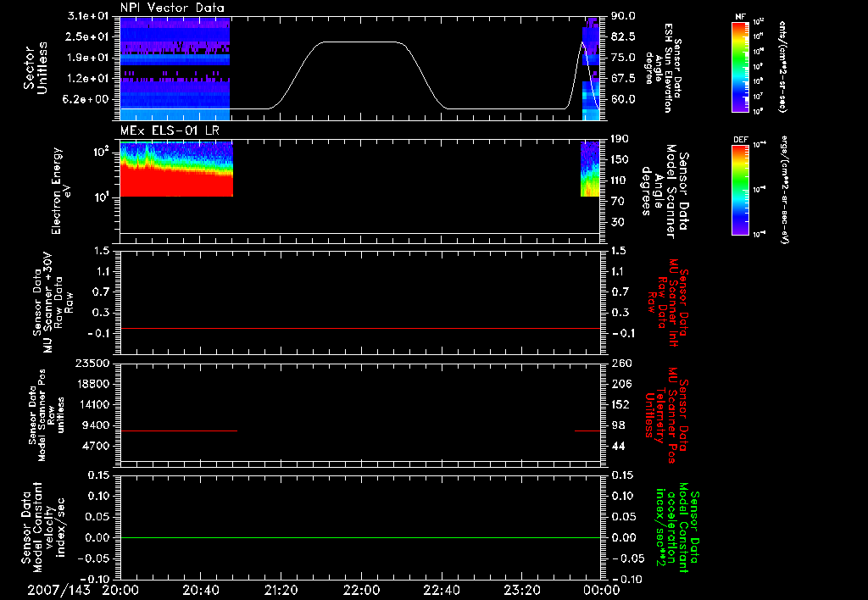This screenshot has width=868, height=600.
Task: Click the 'Sector Unitless' axis label
Action: 35,68
